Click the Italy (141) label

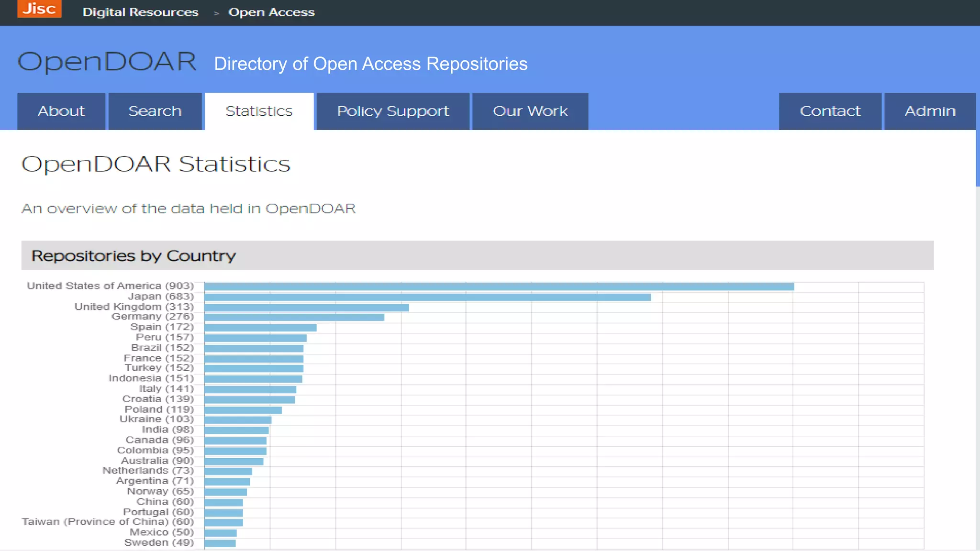[x=167, y=389]
